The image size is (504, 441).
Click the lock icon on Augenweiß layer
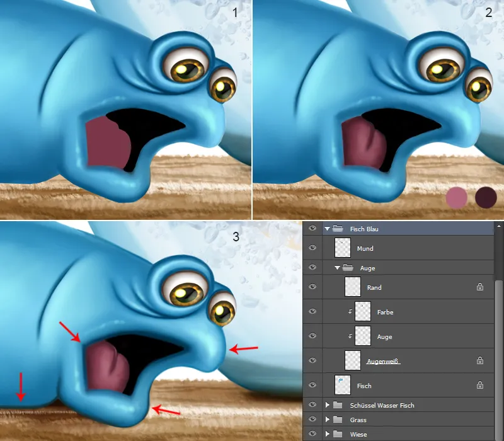(480, 360)
